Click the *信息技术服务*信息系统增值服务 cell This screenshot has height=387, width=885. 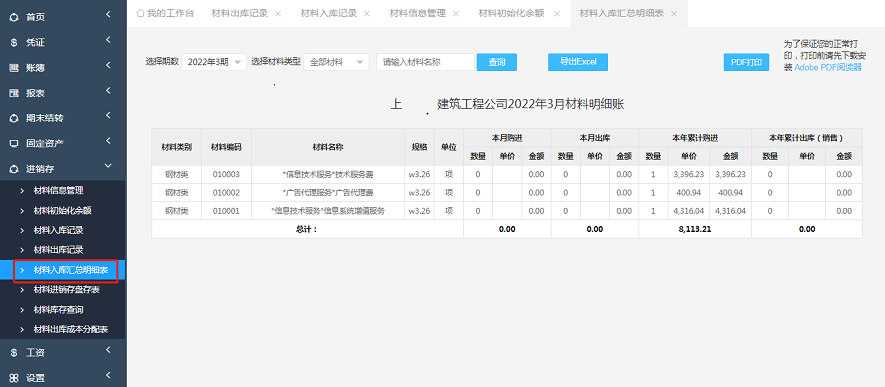(x=328, y=211)
